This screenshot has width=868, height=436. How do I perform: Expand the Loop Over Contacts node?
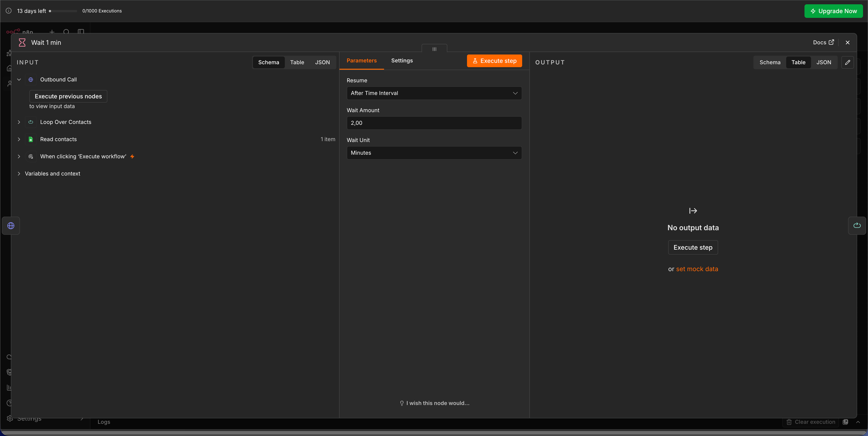(x=19, y=122)
